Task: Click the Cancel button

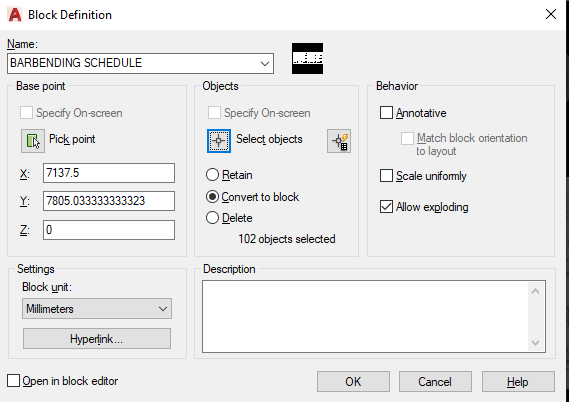Action: (x=435, y=382)
